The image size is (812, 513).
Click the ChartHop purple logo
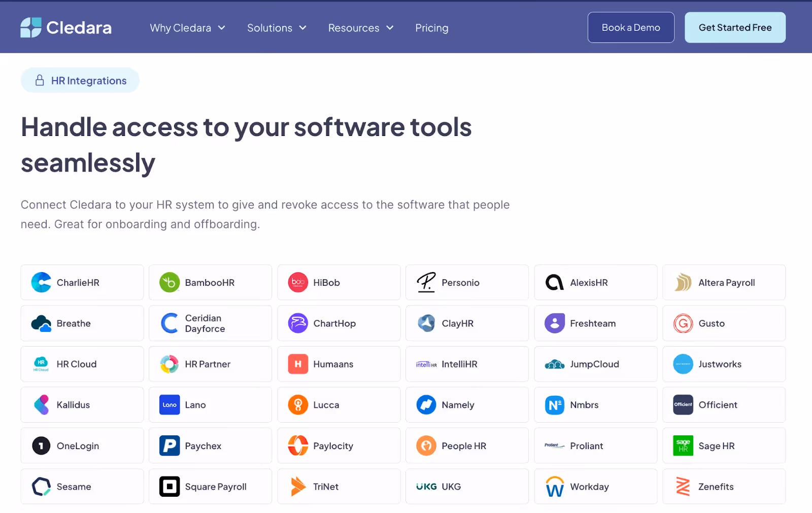click(298, 323)
